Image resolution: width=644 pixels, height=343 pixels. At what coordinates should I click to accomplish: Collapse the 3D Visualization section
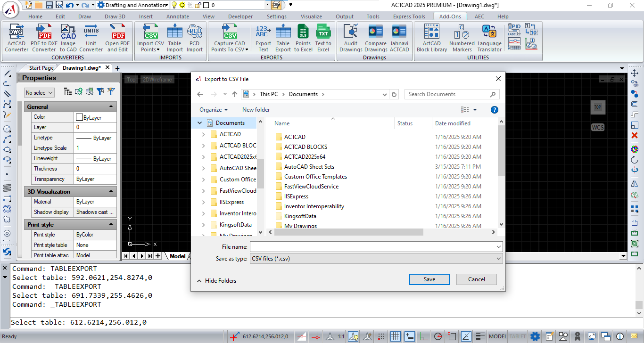111,192
